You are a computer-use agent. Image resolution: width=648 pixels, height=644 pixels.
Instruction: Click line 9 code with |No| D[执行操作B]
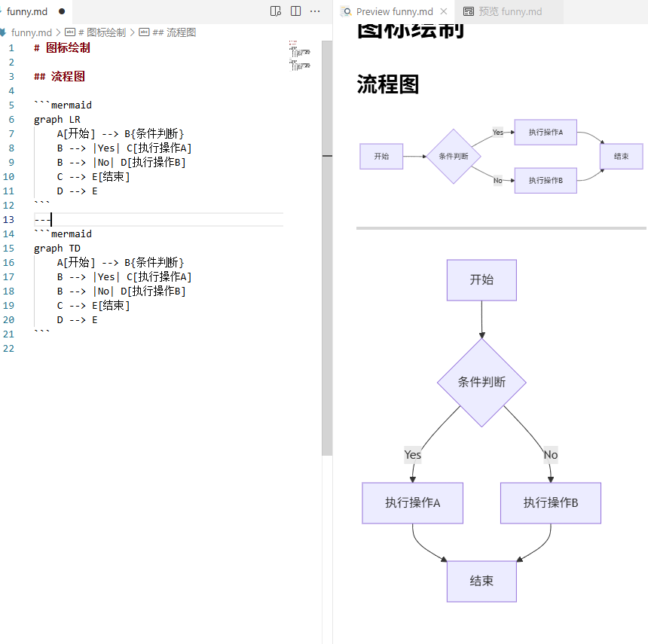[x=121, y=163]
